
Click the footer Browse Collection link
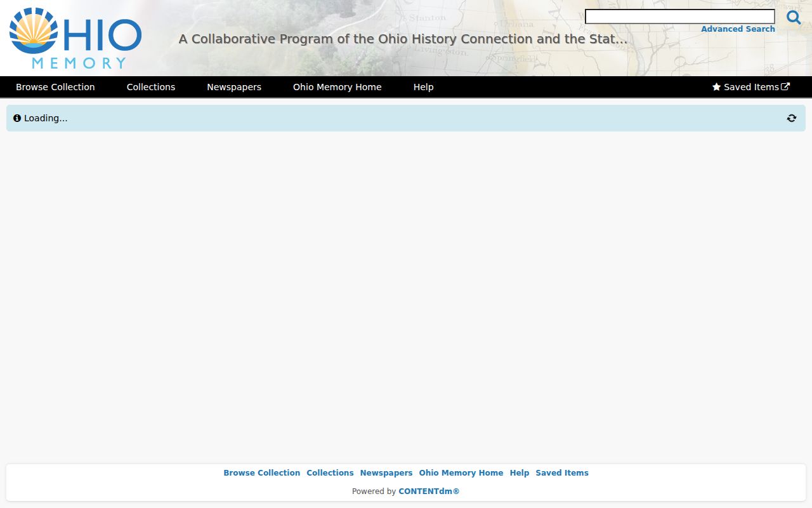(262, 473)
